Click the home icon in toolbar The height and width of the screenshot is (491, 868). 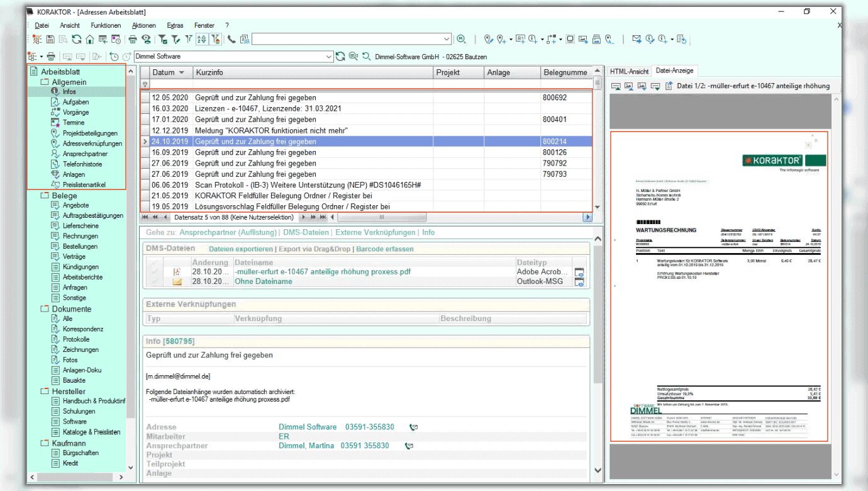pos(89,39)
